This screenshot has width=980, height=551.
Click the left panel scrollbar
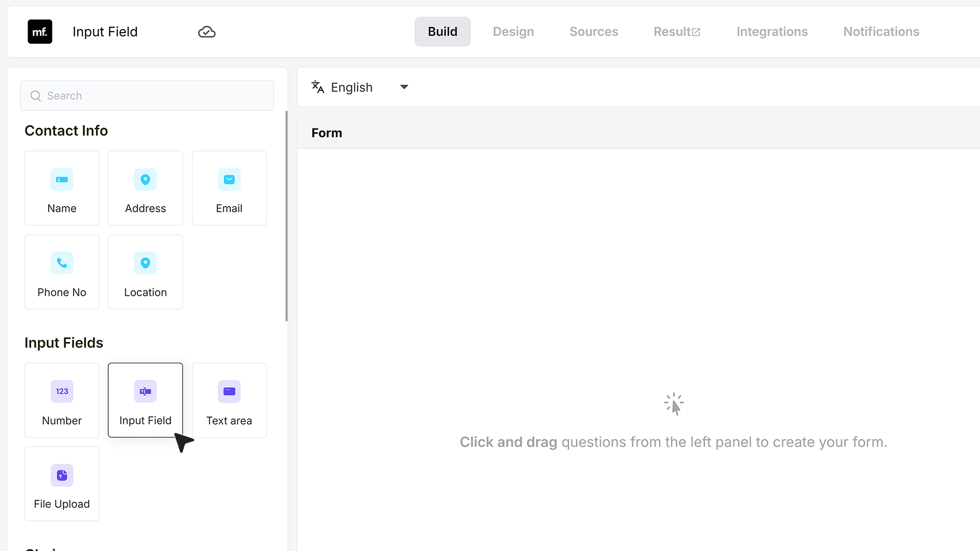pyautogui.click(x=286, y=216)
